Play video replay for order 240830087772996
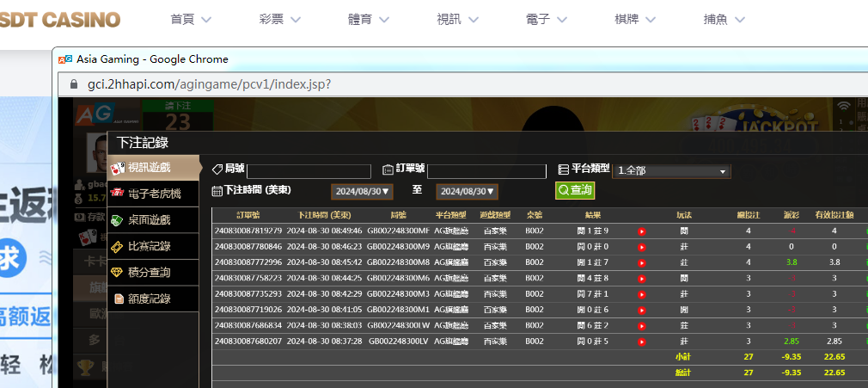Image resolution: width=868 pixels, height=388 pixels. (641, 262)
